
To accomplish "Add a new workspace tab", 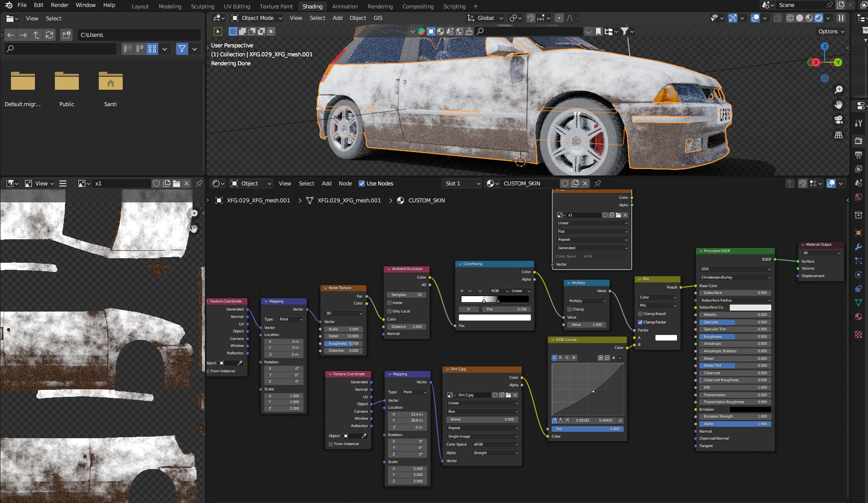I will point(475,6).
